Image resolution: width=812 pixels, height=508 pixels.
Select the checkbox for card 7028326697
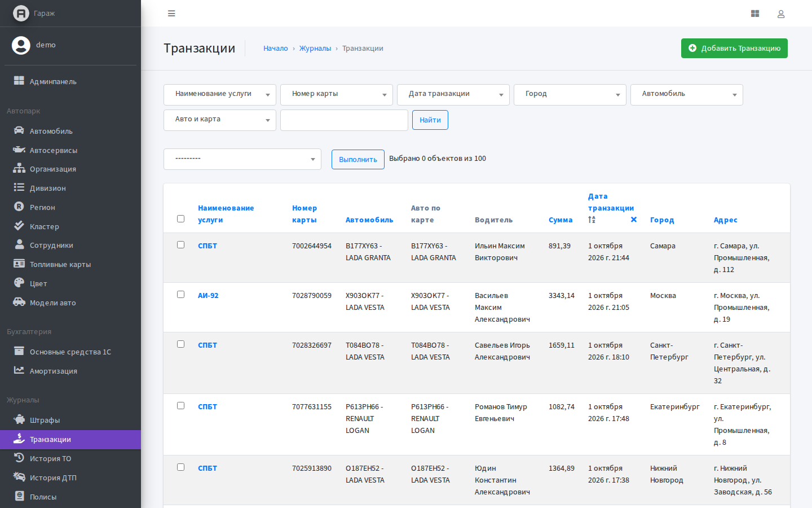click(x=180, y=344)
